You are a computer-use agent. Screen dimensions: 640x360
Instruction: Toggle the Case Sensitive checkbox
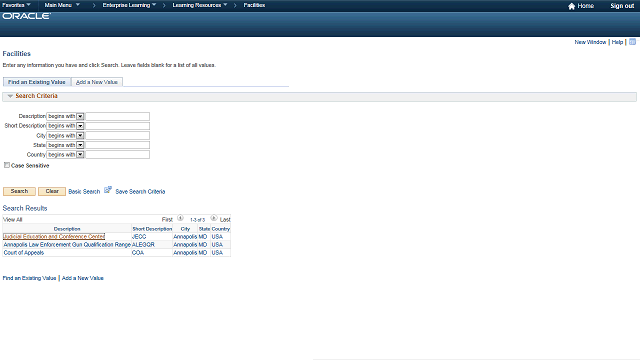tap(7, 165)
